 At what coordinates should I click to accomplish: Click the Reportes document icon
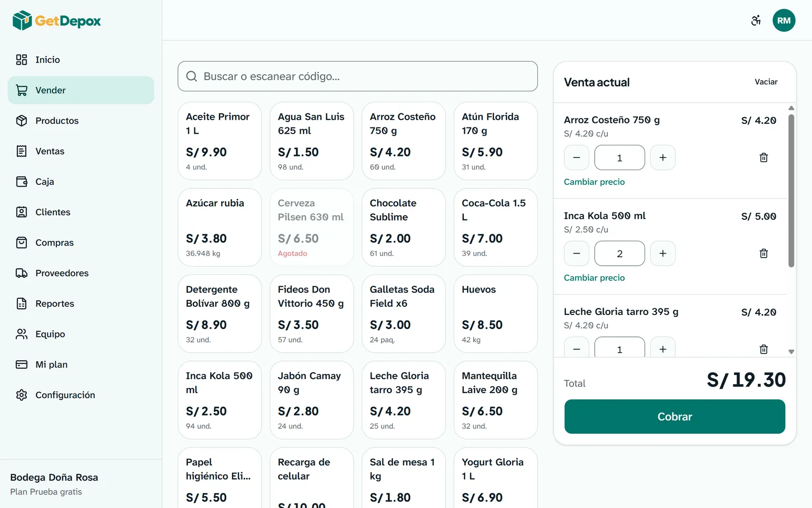[21, 304]
